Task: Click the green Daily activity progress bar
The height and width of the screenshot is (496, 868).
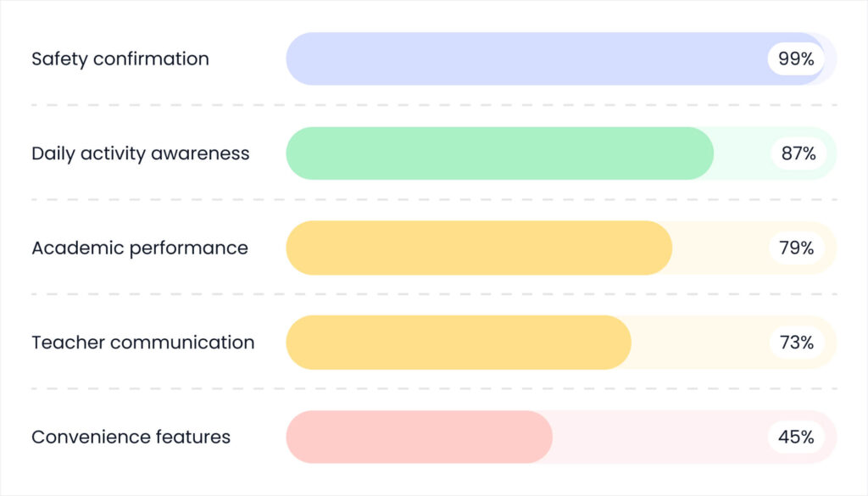Action: click(x=499, y=153)
